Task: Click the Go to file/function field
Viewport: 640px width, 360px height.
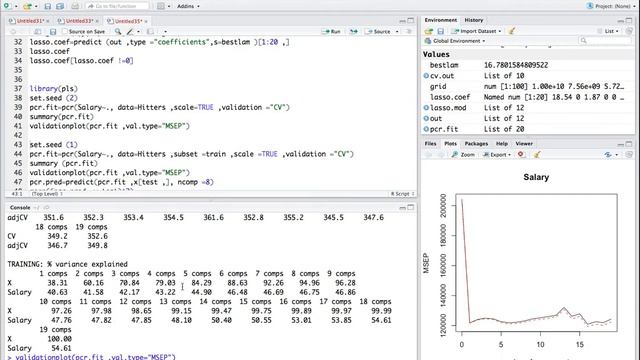Action: [x=117, y=6]
